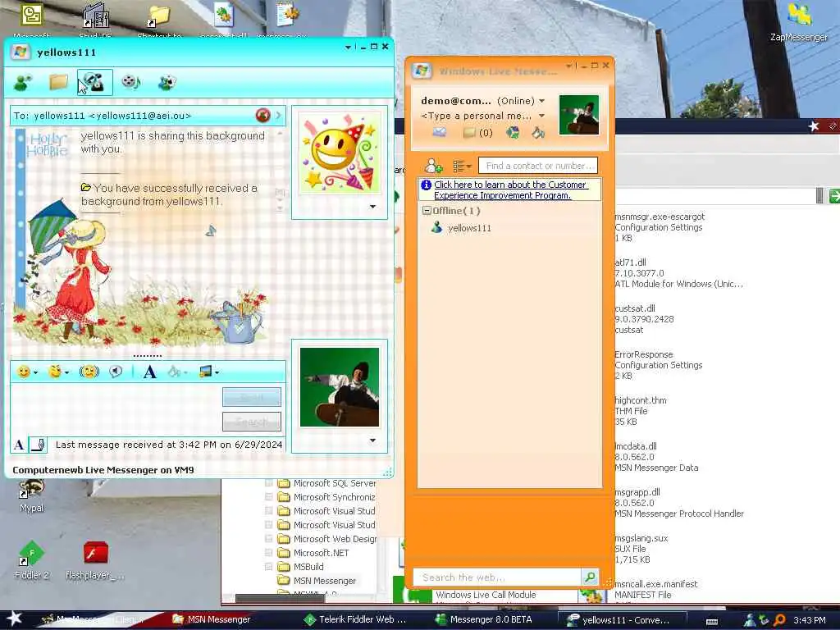Screen dimensions: 840x630
Task: Click the Search the web field
Action: 497,577
